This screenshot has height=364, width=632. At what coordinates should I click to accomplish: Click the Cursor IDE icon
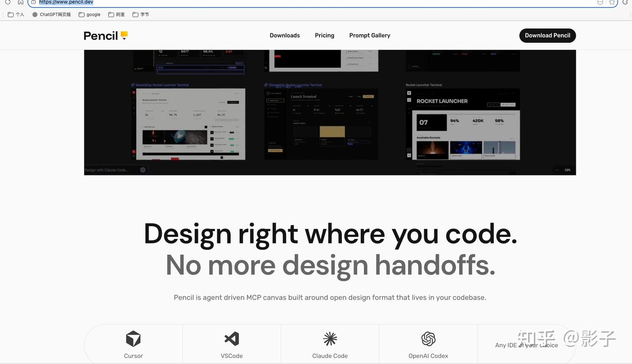tap(133, 339)
